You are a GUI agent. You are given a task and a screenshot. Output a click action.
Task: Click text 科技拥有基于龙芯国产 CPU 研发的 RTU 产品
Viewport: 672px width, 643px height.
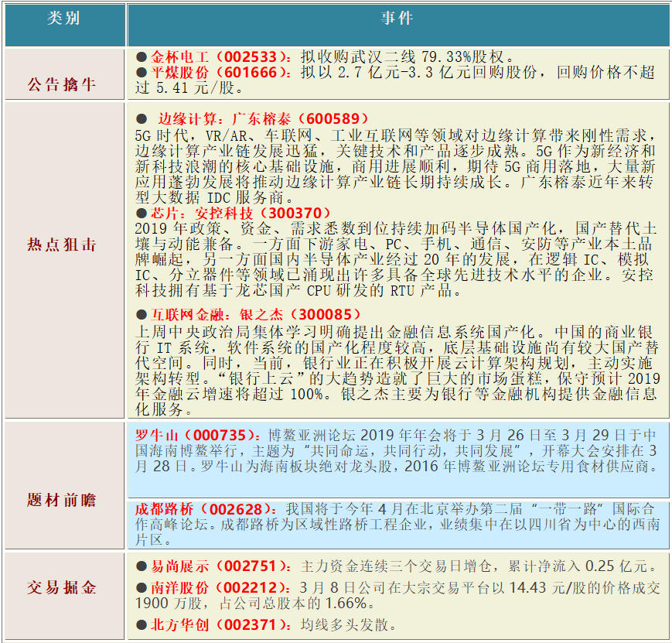coord(298,291)
